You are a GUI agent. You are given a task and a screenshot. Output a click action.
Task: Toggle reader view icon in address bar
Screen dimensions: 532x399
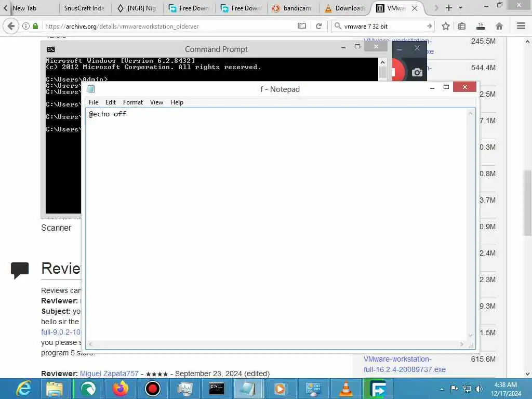[302, 26]
